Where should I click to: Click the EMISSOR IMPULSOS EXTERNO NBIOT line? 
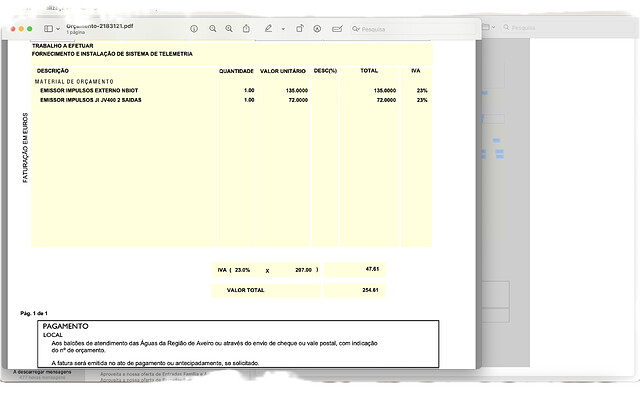point(89,91)
